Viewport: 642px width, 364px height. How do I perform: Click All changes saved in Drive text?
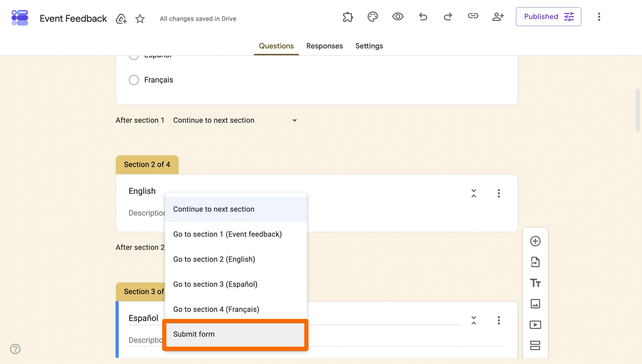pos(198,19)
